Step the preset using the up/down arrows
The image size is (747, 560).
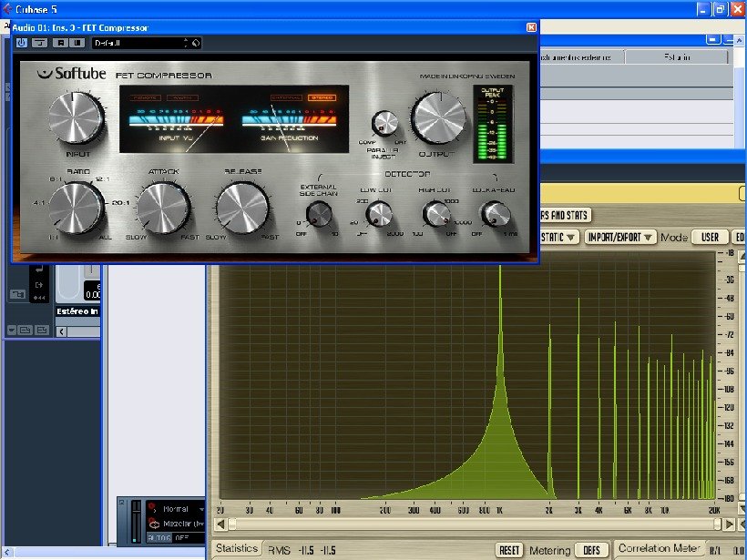coord(186,43)
